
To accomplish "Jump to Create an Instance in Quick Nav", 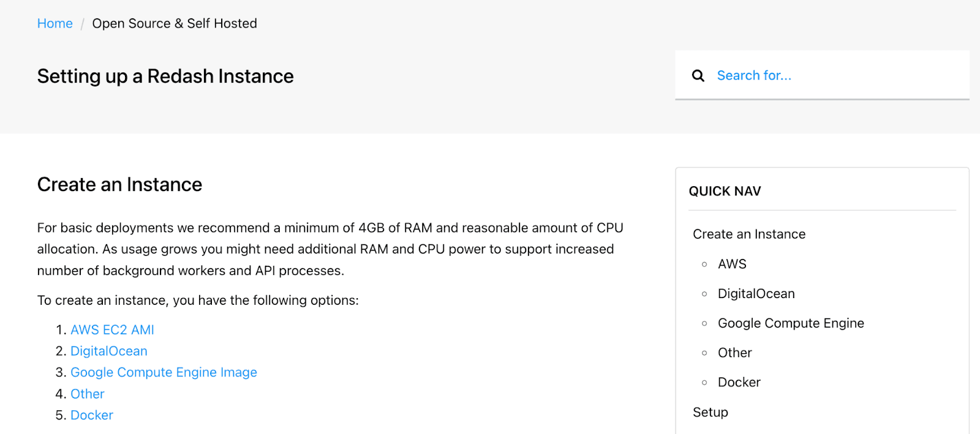I will [749, 234].
